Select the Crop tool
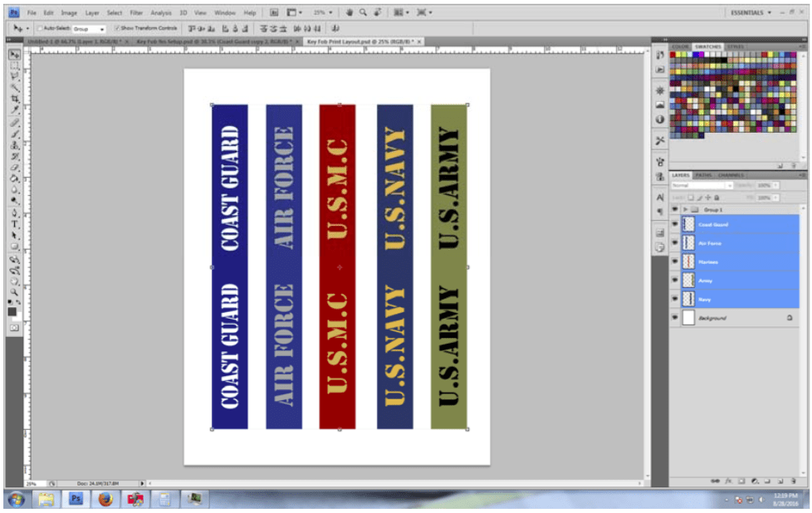Screen dimensions: 812x513 pos(14,98)
